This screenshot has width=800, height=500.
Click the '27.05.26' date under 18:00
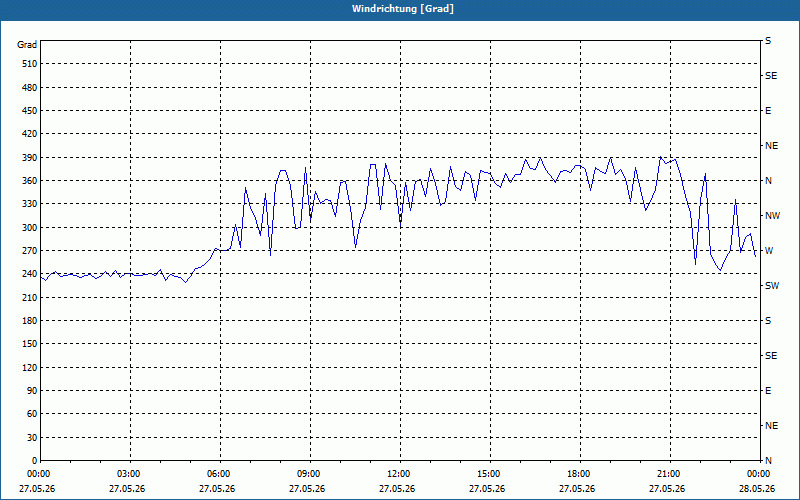point(577,489)
